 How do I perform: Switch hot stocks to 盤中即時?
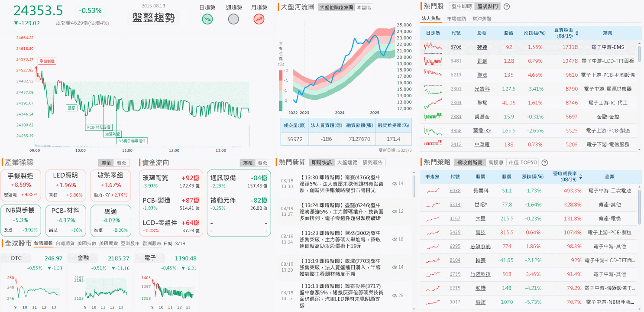(462, 6)
